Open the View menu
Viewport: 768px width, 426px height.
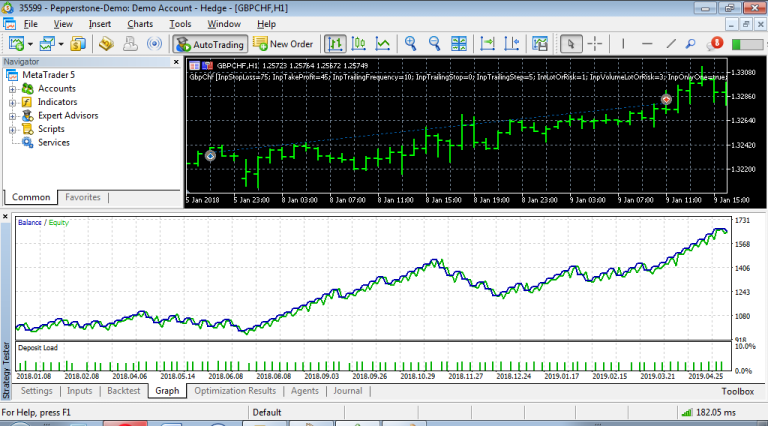point(63,24)
